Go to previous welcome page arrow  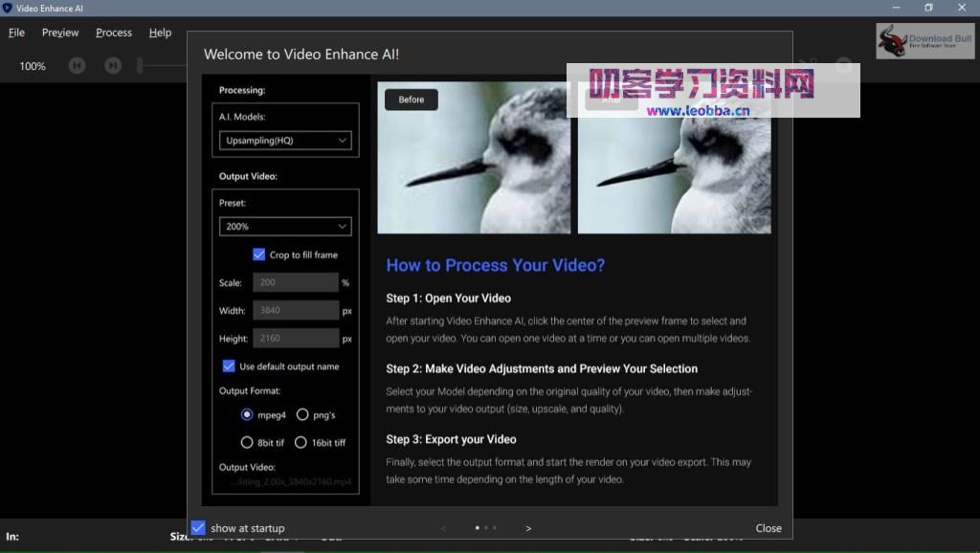[x=443, y=529]
